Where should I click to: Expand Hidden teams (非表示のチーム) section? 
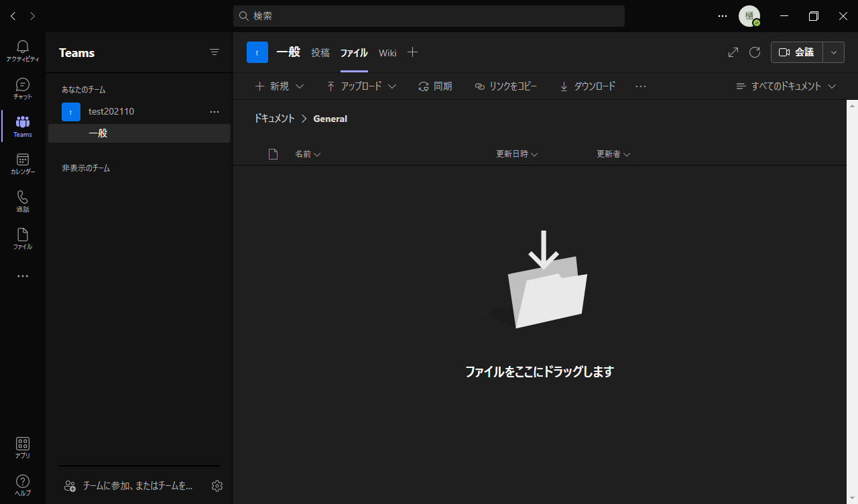point(86,168)
